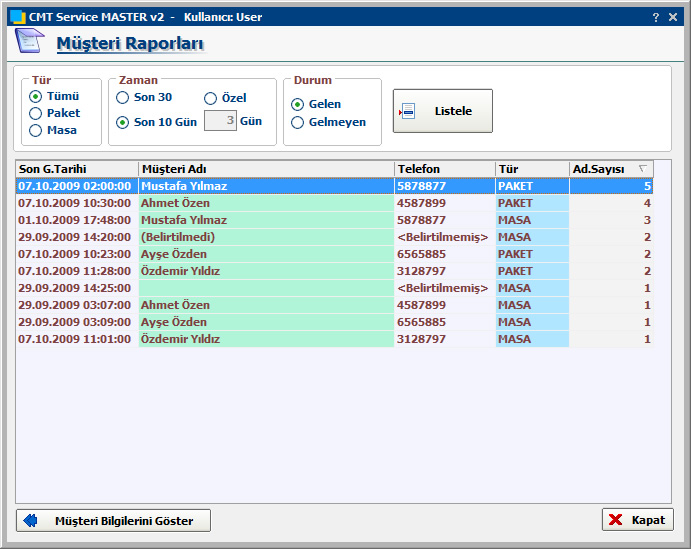Choose the Masa type option

[x=36, y=130]
